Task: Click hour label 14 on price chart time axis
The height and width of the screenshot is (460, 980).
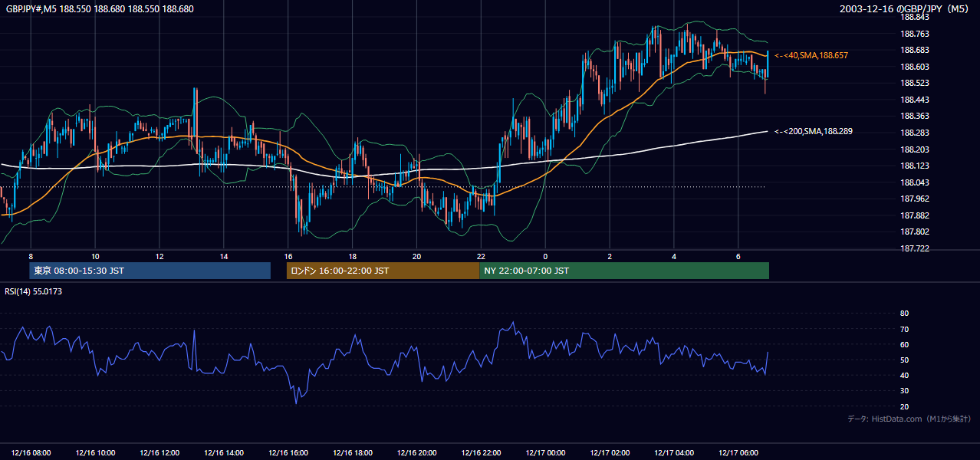Action: (224, 256)
